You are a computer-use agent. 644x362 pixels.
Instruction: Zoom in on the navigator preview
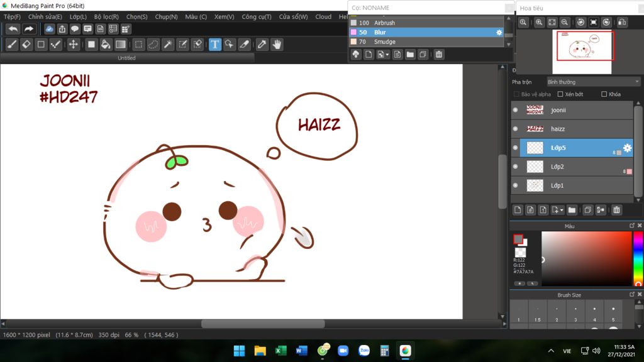click(539, 22)
